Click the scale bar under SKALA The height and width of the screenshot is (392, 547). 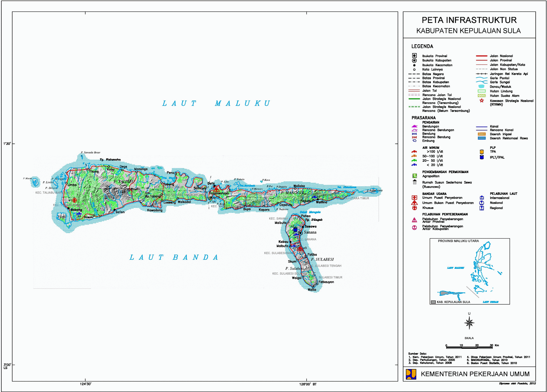click(x=469, y=347)
